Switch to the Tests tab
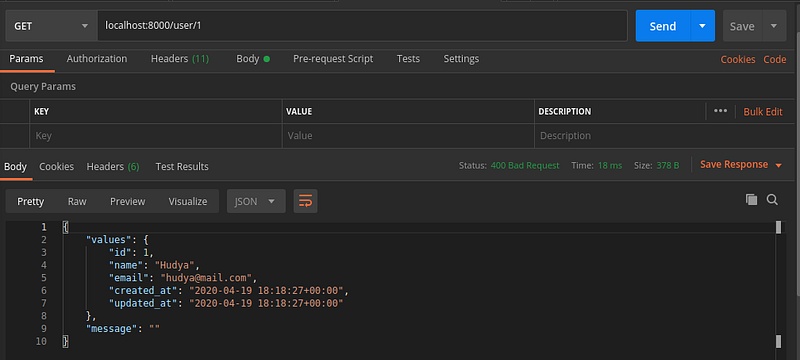The height and width of the screenshot is (360, 800). click(x=408, y=59)
